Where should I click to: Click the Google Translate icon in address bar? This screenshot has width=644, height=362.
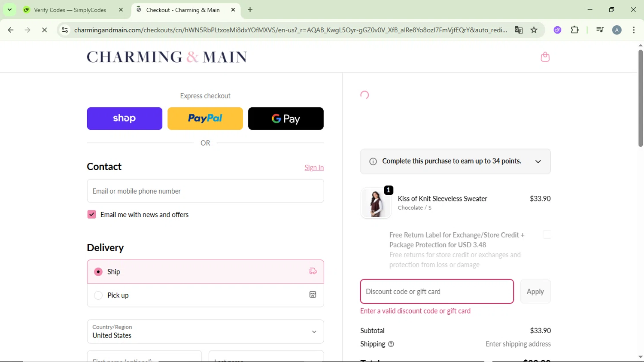(x=519, y=30)
